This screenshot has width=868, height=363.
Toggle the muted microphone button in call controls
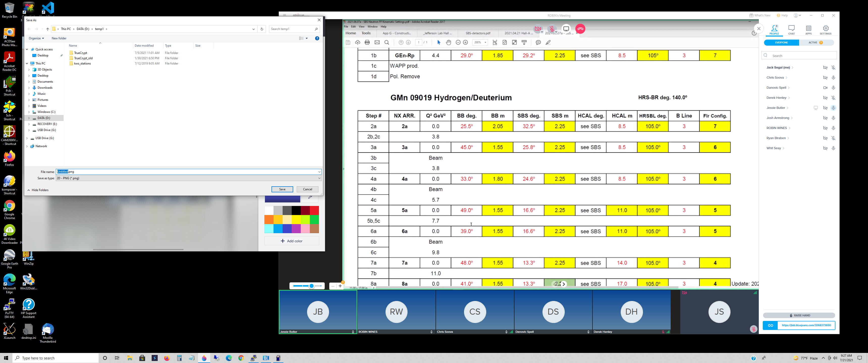[x=552, y=29]
